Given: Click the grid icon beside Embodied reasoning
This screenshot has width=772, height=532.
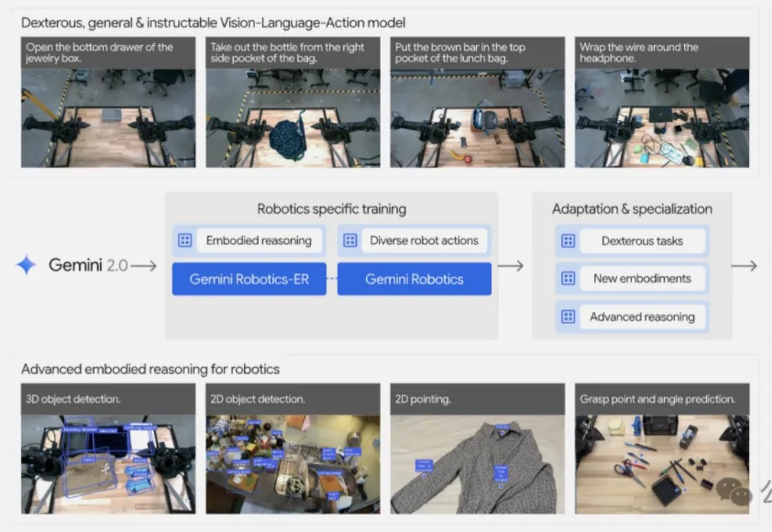Looking at the screenshot, I should [x=184, y=240].
